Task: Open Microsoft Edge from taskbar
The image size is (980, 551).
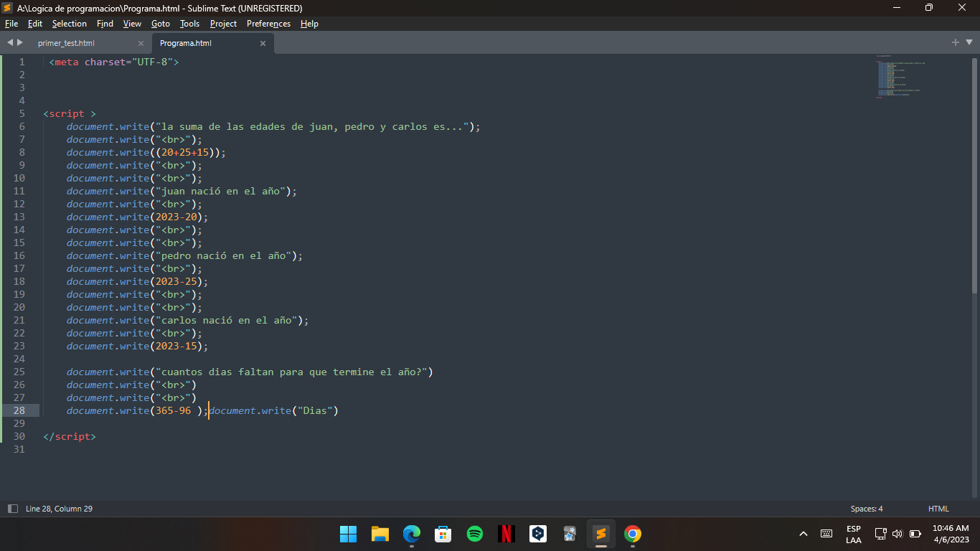Action: click(x=412, y=534)
